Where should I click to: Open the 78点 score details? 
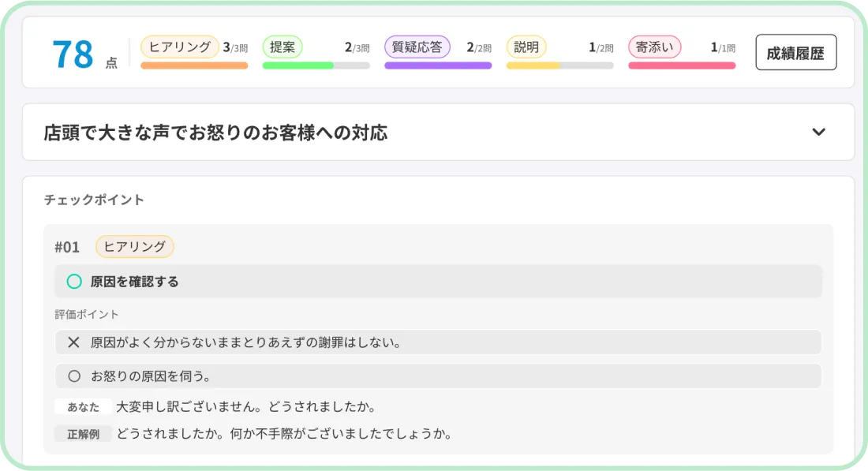click(x=75, y=52)
